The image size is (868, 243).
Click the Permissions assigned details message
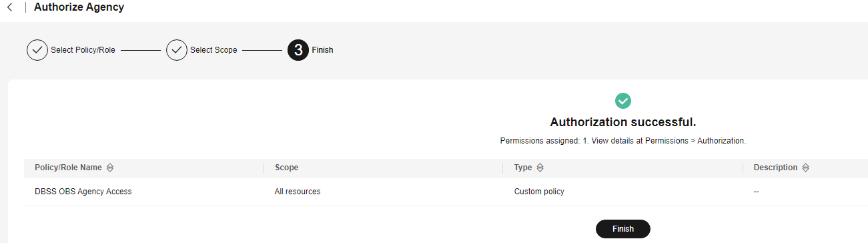click(x=623, y=141)
